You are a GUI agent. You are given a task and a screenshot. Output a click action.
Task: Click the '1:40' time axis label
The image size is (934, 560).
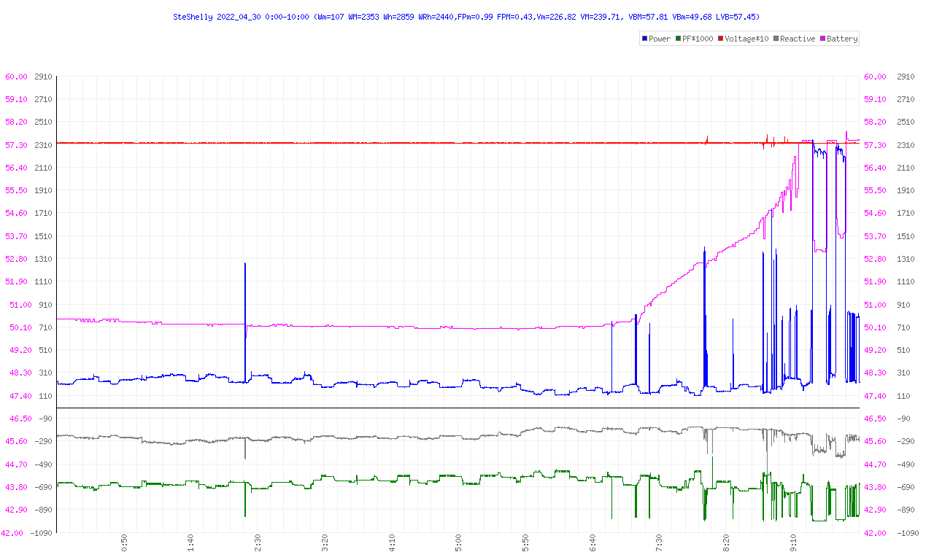click(191, 544)
